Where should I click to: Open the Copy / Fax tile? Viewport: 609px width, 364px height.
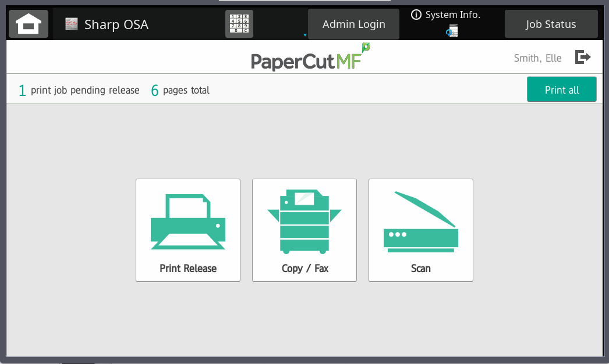(304, 230)
